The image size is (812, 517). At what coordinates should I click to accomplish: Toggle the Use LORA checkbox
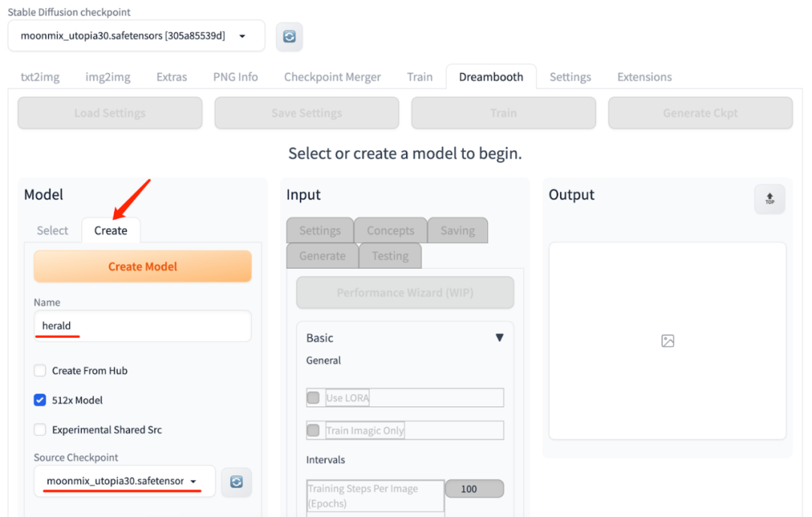(x=314, y=398)
